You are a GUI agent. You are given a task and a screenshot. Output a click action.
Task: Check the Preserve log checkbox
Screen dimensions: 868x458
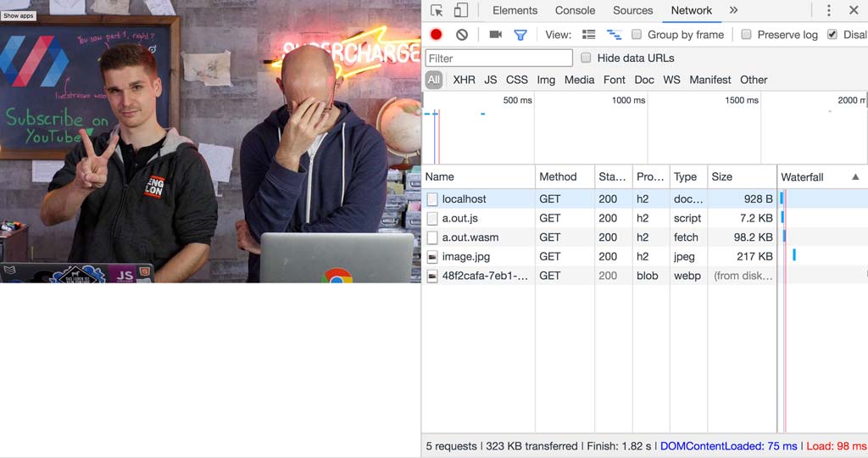747,35
